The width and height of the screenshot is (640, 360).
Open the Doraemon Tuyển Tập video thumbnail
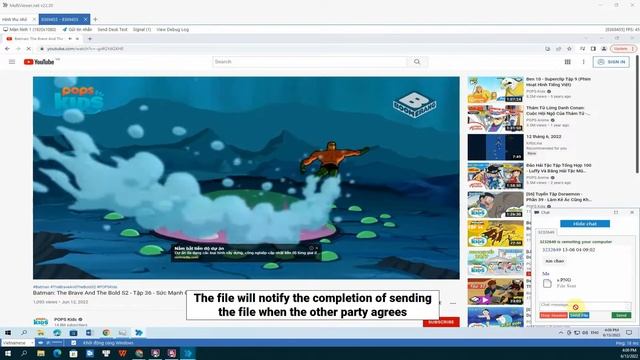pyautogui.click(x=496, y=204)
